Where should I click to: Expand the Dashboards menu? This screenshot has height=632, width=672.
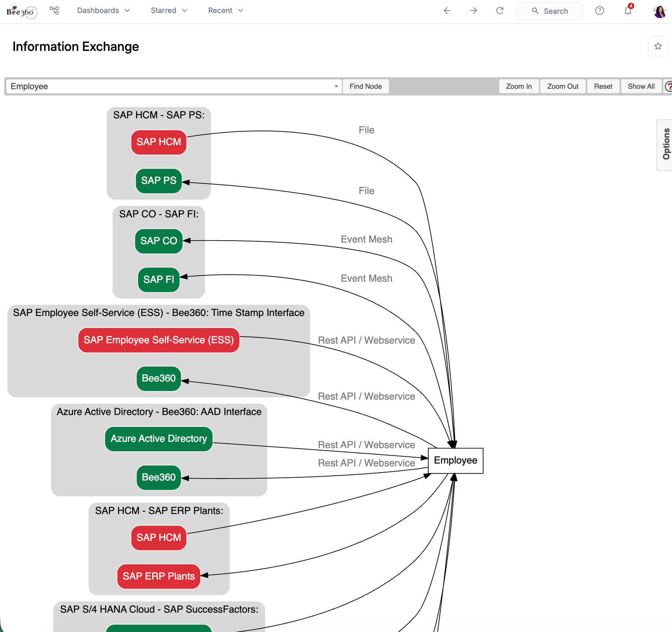[103, 11]
